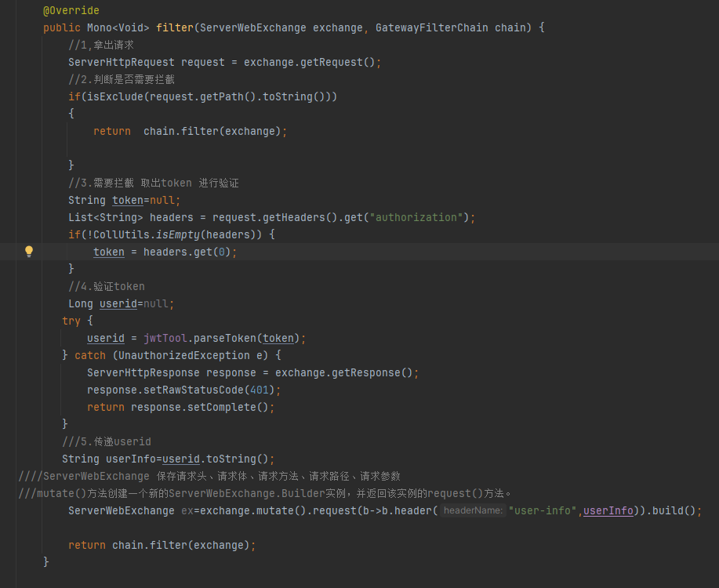Click the 'String token=null;' declaration

(124, 201)
